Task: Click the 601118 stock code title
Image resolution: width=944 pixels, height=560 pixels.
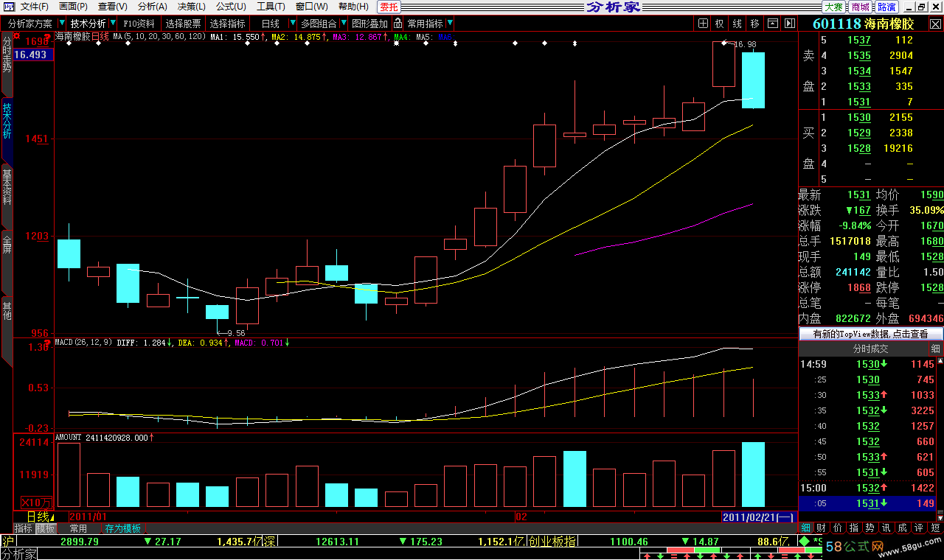Action: point(837,24)
